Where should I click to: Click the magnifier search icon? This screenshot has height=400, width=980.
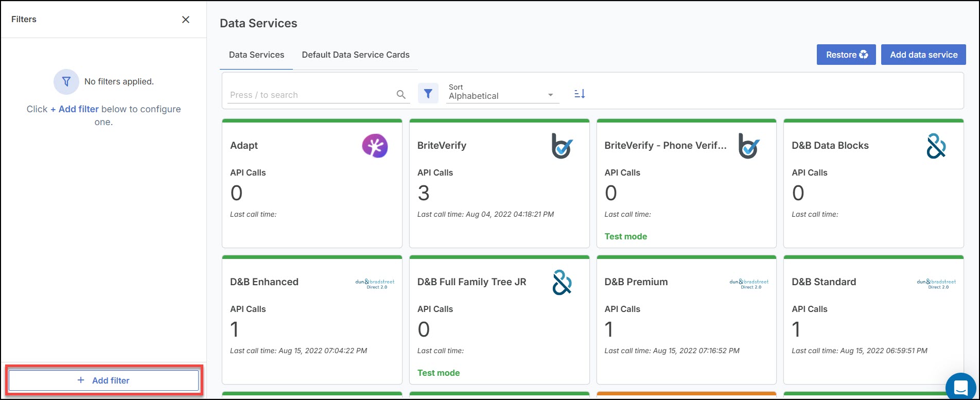(x=401, y=95)
